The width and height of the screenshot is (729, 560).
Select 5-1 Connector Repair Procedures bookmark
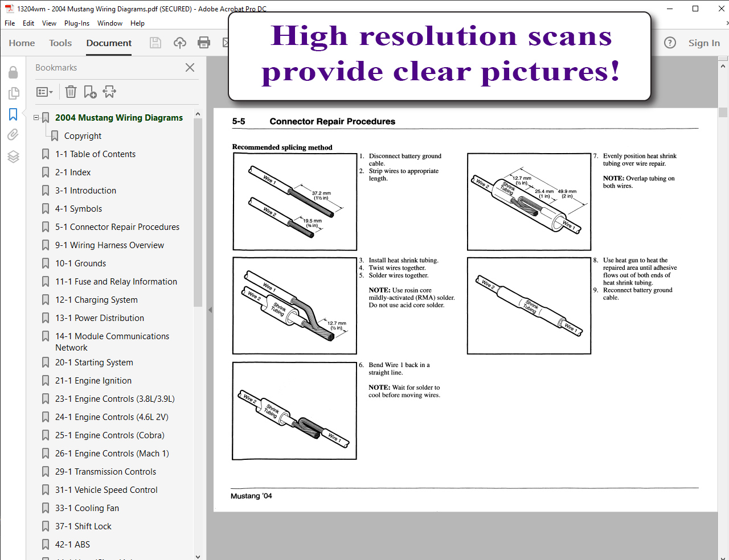[117, 227]
